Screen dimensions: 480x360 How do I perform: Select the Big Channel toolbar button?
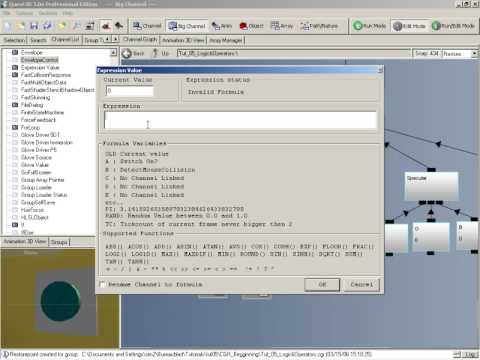tap(187, 26)
